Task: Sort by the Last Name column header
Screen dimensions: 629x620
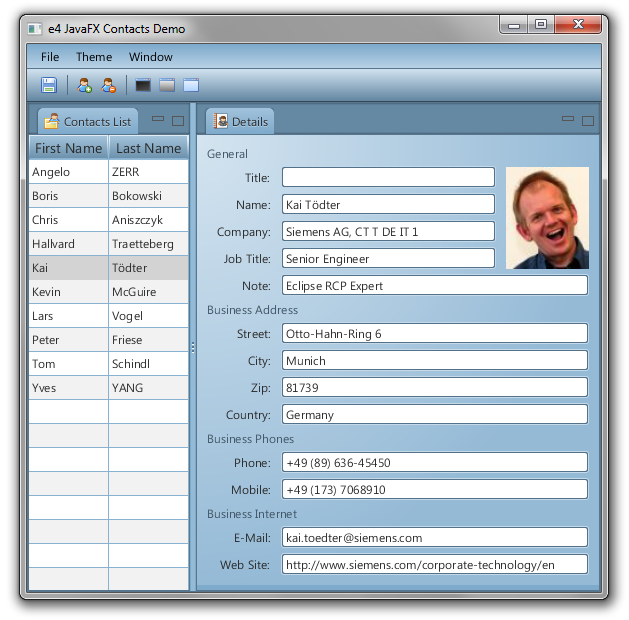Action: pos(148,148)
